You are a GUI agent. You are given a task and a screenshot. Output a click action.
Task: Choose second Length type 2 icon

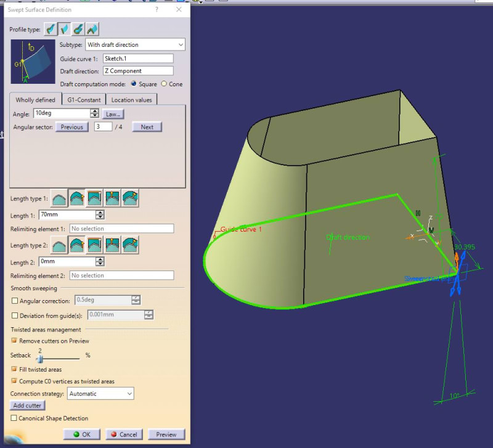point(76,245)
